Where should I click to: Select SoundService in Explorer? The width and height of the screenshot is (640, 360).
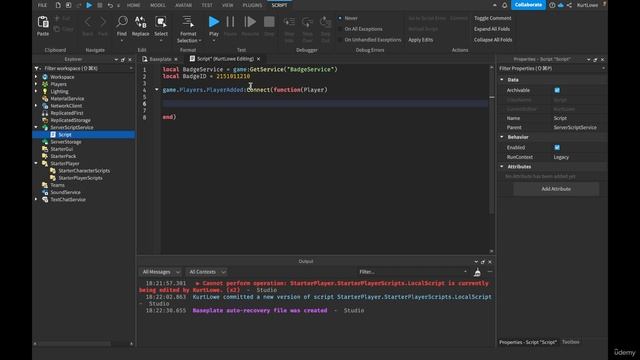click(65, 192)
